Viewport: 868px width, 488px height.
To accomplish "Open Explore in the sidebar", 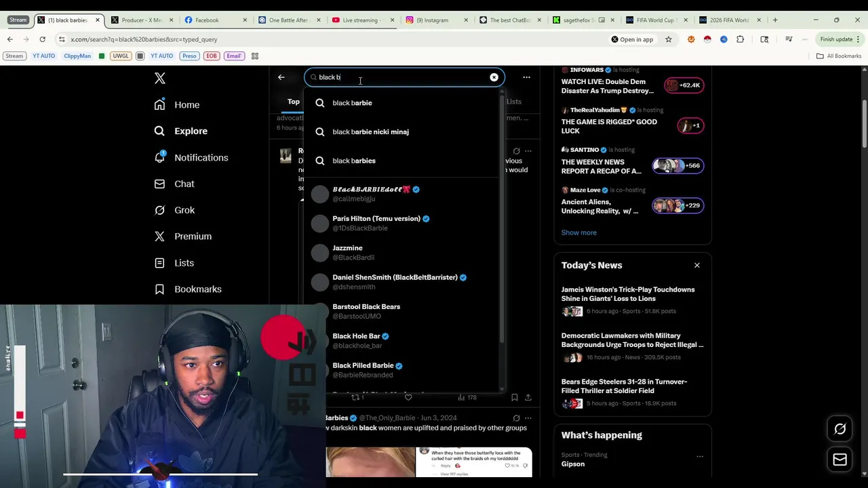I will (181, 131).
